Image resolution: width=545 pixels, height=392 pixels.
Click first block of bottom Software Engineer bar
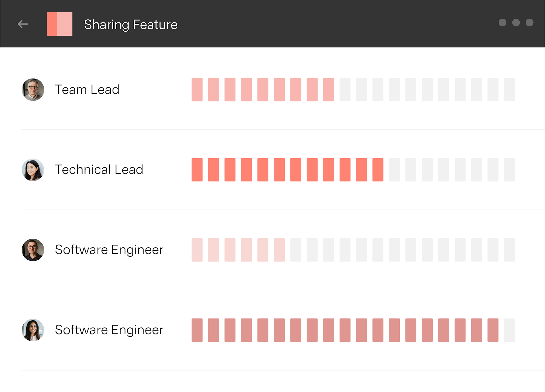pos(197,330)
